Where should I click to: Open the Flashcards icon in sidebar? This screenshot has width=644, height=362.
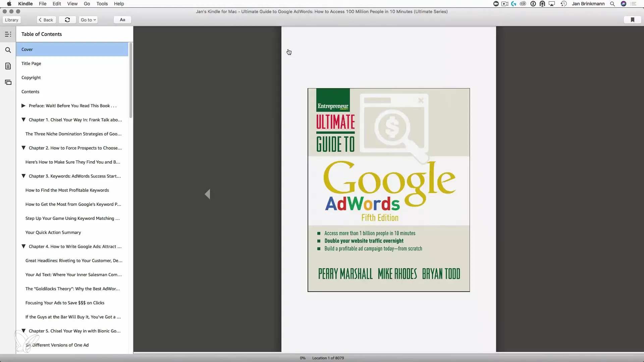pos(8,82)
